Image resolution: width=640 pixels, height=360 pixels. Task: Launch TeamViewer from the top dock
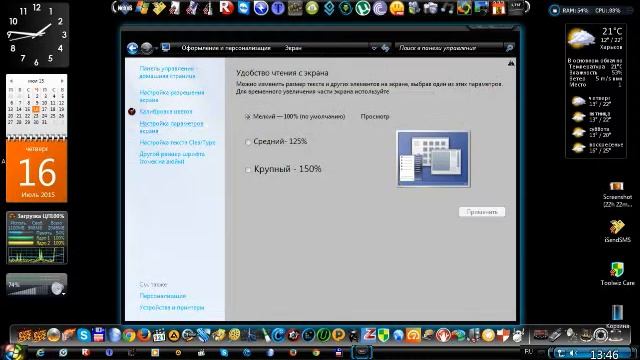[x=244, y=8]
